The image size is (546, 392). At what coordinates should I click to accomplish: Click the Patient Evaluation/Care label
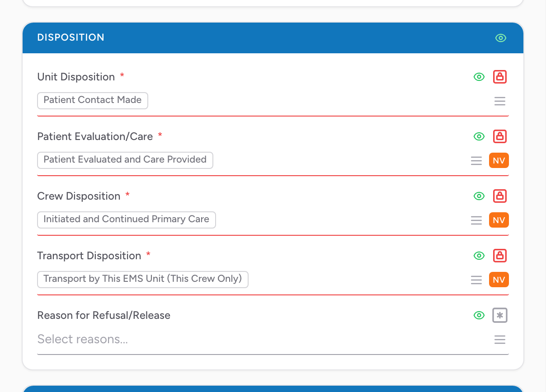[x=95, y=136]
